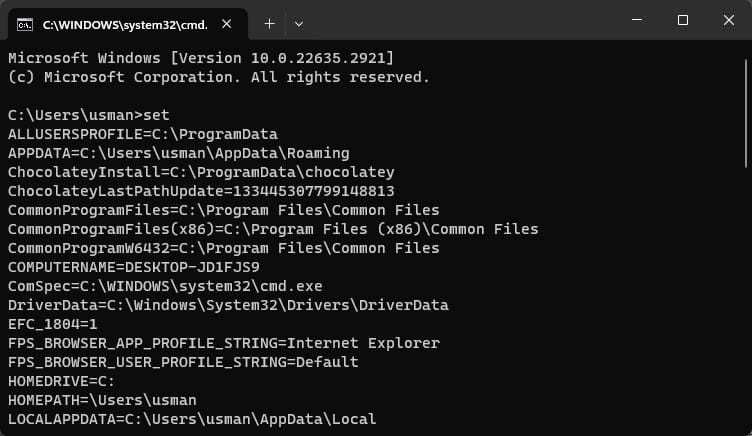Expand the new tab profile dropdown chevron
The width and height of the screenshot is (752, 436).
298,24
